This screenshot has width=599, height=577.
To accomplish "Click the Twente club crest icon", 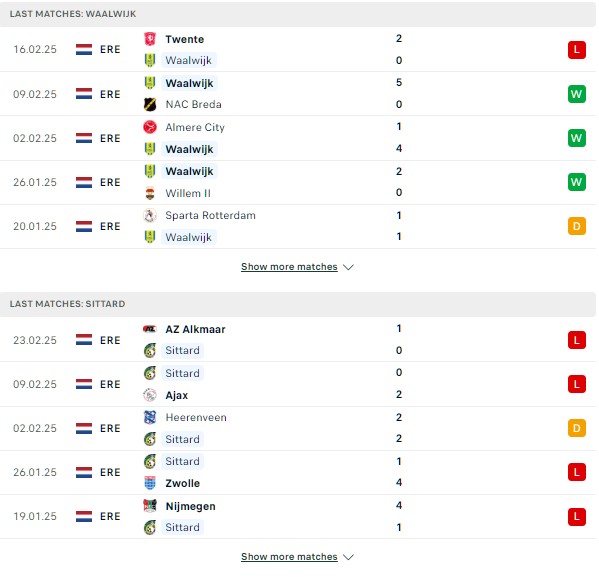I will (150, 39).
